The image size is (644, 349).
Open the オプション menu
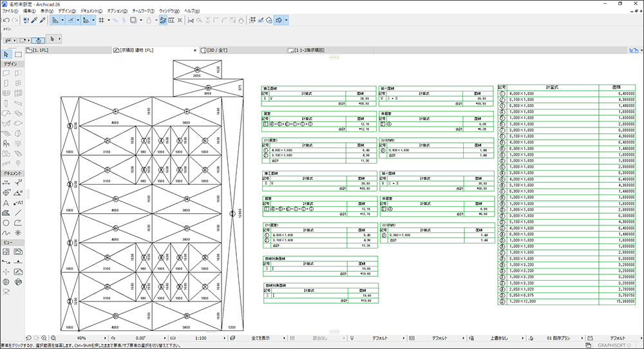[x=117, y=11]
